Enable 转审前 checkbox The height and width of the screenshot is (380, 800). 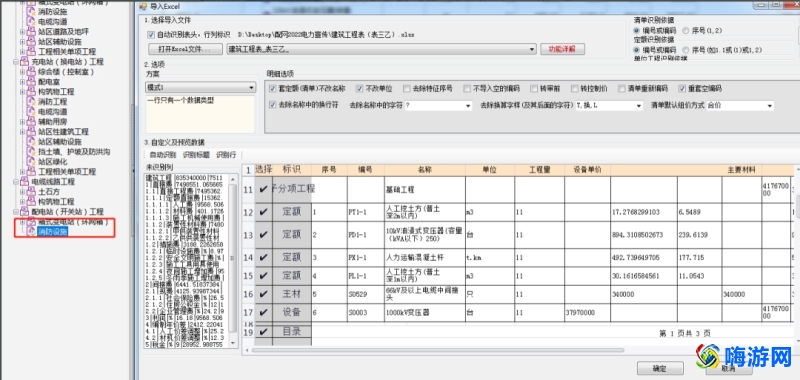pyautogui.click(x=534, y=88)
